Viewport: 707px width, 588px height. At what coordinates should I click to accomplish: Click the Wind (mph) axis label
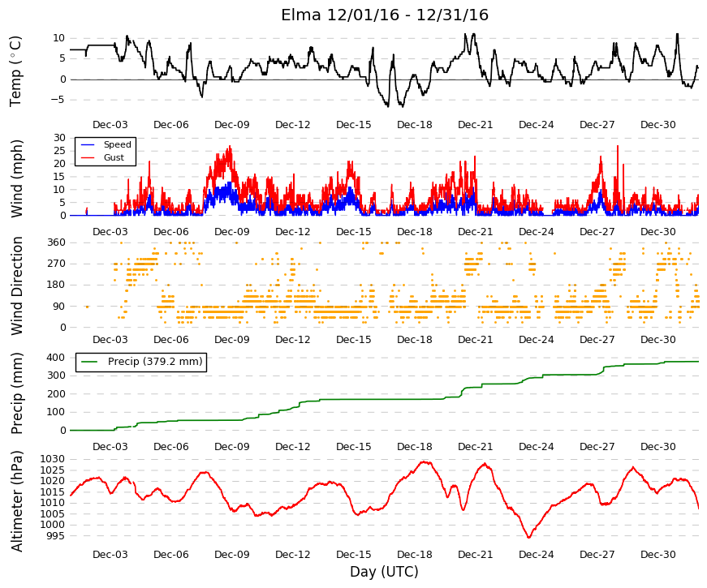[x=16, y=178]
